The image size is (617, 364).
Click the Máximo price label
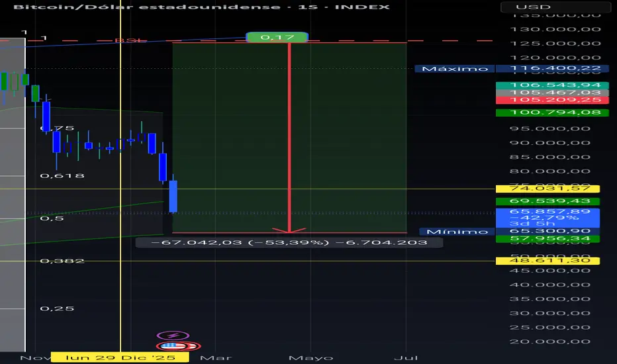[x=455, y=69]
